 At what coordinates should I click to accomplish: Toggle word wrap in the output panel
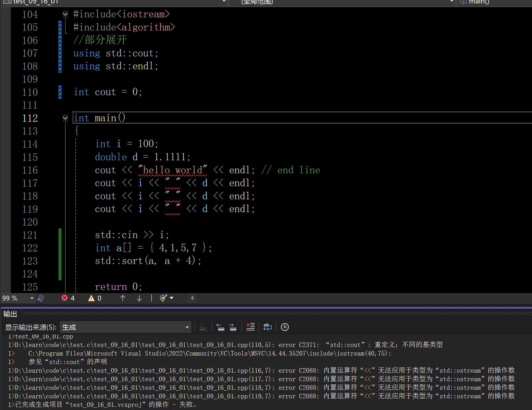267,327
